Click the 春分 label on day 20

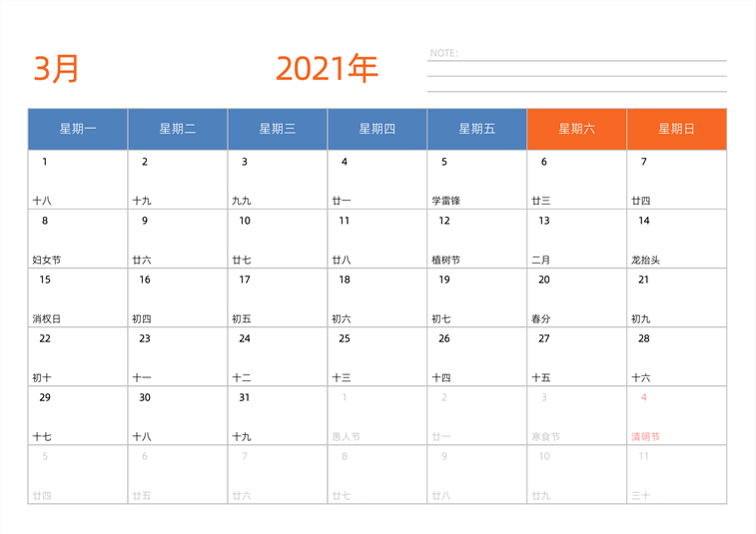click(541, 319)
